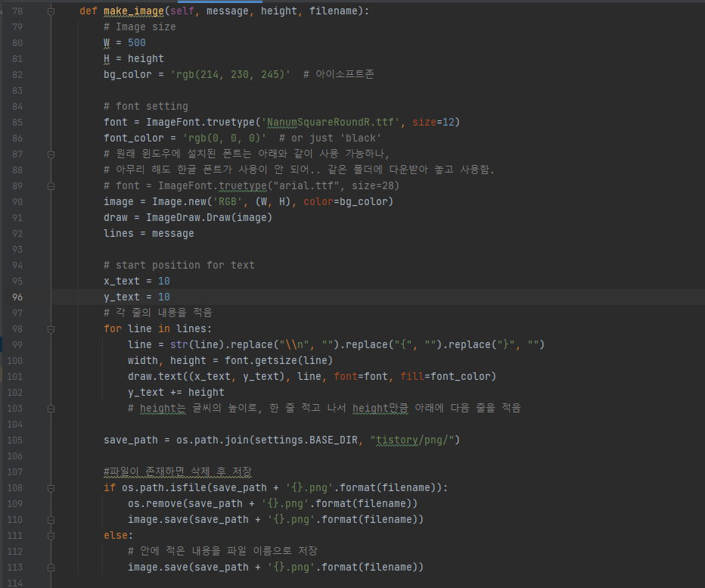Click ImageDraw.Draw(image) on line 91
This screenshot has width=705, height=588.
(x=209, y=218)
